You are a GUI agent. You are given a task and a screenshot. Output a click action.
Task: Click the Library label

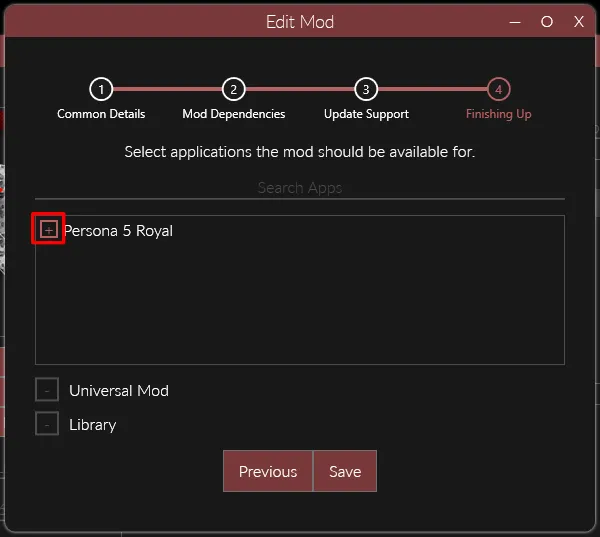(x=93, y=425)
